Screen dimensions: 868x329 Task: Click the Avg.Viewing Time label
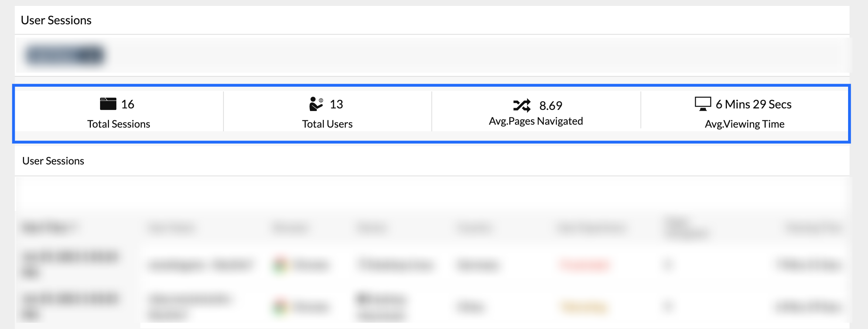pyautogui.click(x=744, y=124)
